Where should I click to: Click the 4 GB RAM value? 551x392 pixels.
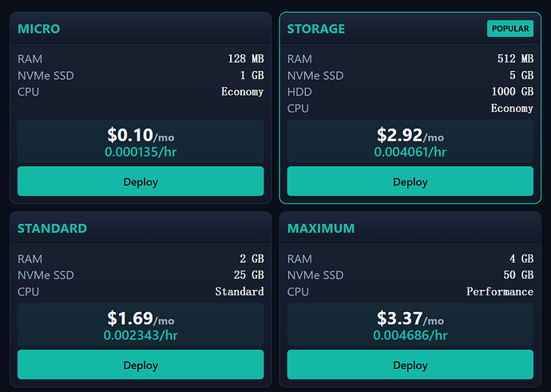click(x=521, y=259)
